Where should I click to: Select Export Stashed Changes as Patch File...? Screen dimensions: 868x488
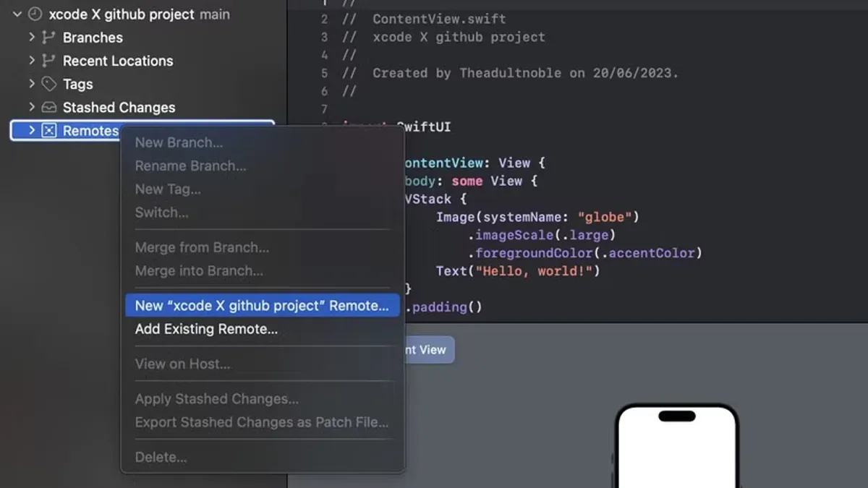click(262, 422)
